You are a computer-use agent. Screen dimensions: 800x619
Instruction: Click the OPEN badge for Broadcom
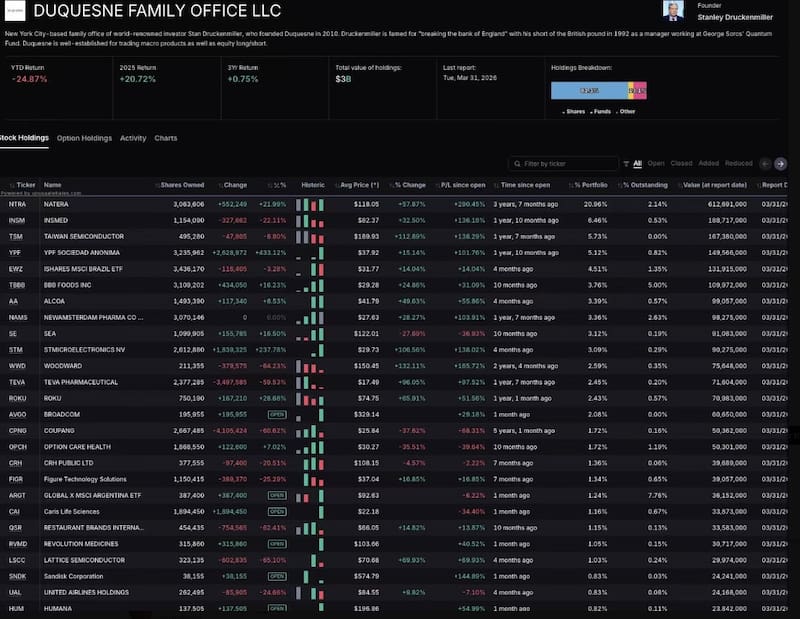point(277,414)
